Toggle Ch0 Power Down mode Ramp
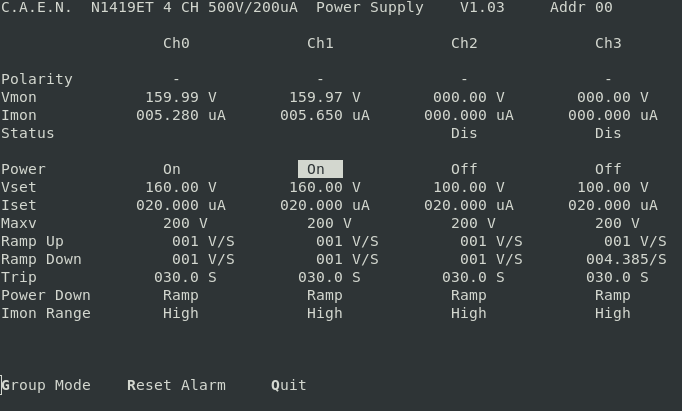This screenshot has height=411, width=682. coord(181,296)
